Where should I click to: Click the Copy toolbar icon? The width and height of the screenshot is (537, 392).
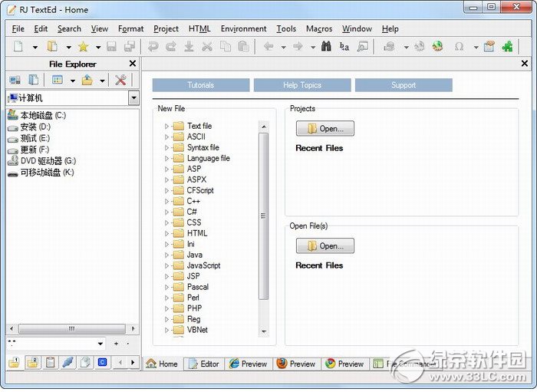click(225, 46)
